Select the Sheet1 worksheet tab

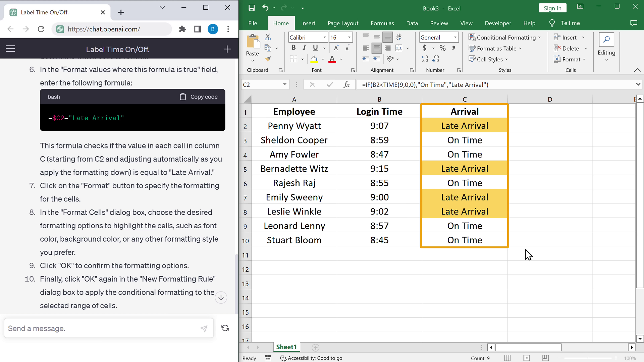coord(286,347)
